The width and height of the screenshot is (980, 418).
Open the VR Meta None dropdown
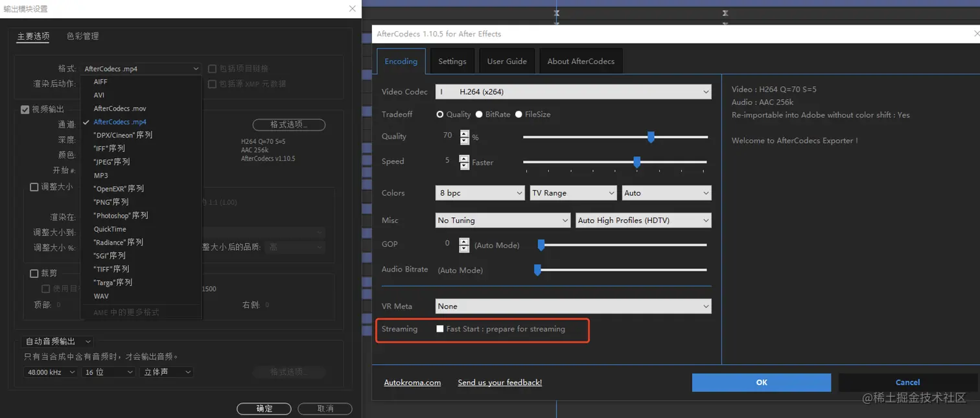tap(573, 306)
